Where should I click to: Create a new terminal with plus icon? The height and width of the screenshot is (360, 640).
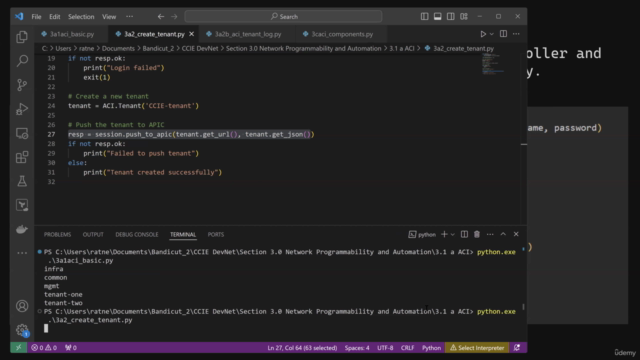(444, 234)
